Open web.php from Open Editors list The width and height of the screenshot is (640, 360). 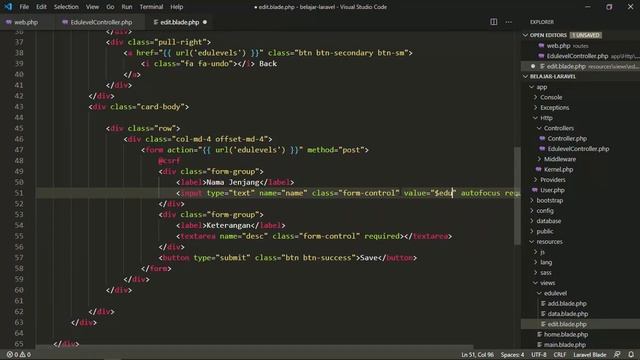click(558, 46)
